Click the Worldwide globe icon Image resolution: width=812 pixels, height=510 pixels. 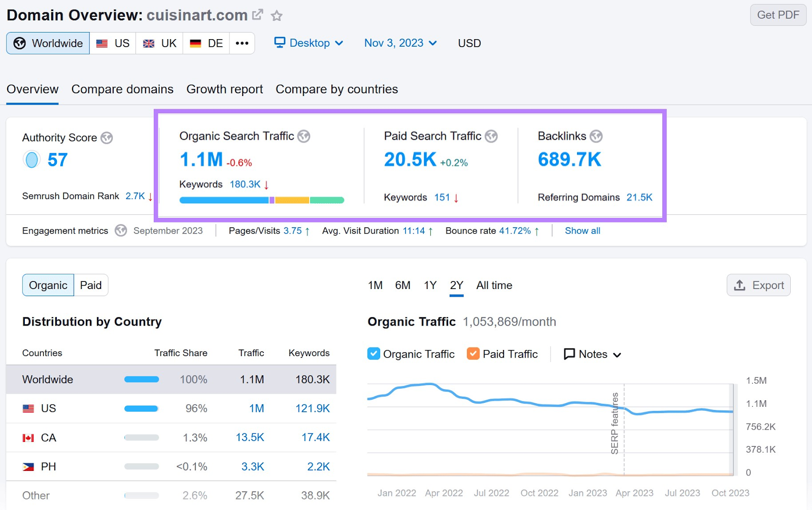pyautogui.click(x=20, y=43)
